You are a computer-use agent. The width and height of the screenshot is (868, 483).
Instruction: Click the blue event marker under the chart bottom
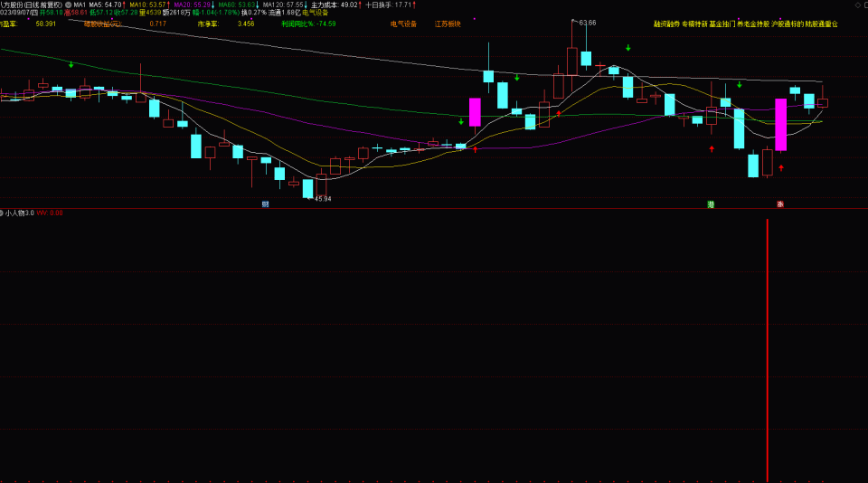(x=265, y=204)
